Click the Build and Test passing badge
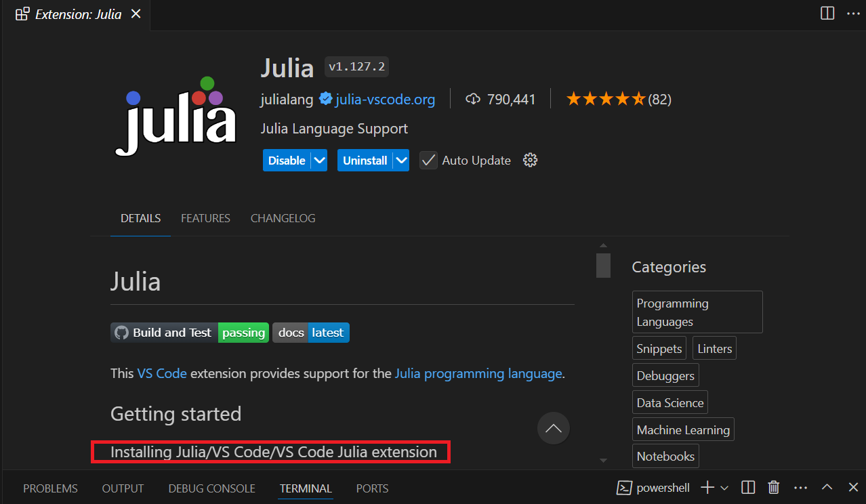The width and height of the screenshot is (866, 504). click(190, 333)
